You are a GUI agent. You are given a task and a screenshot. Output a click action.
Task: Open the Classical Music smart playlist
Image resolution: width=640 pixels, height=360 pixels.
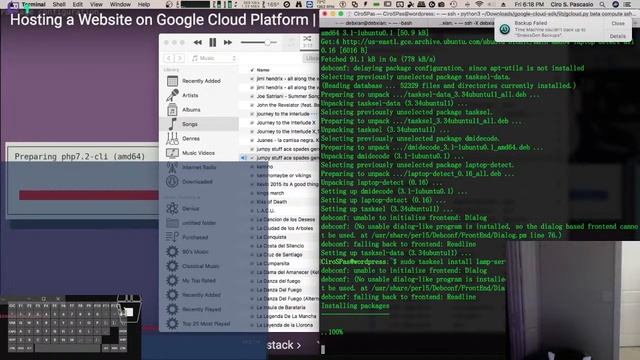200,266
